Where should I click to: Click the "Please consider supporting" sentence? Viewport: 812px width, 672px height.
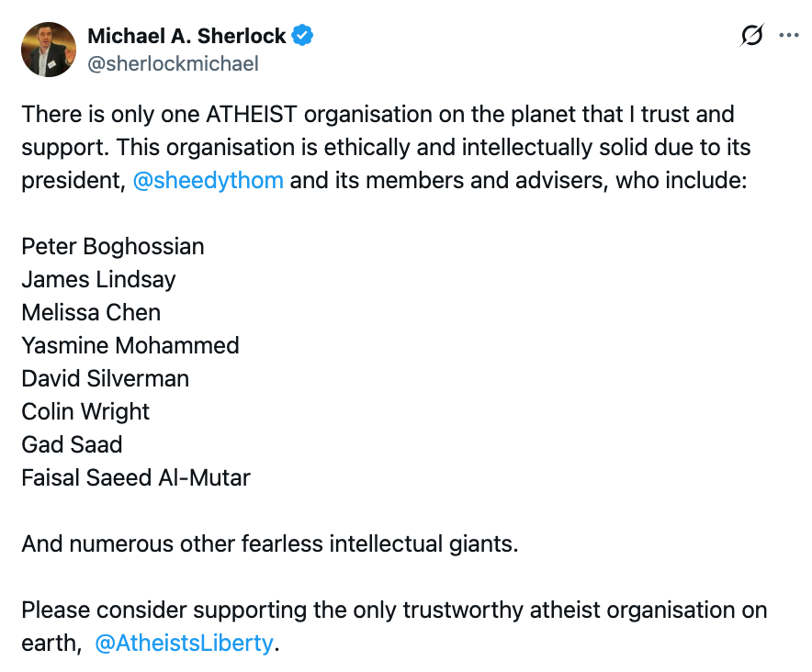click(x=393, y=610)
